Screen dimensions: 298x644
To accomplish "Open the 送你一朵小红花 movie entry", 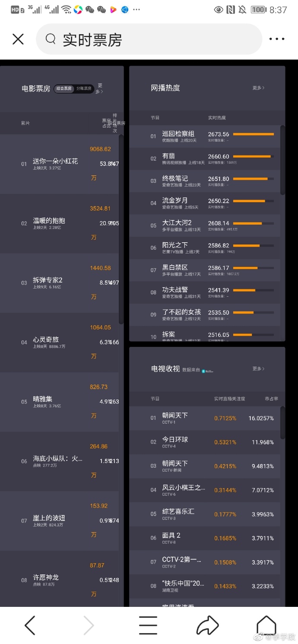I will tap(60, 164).
